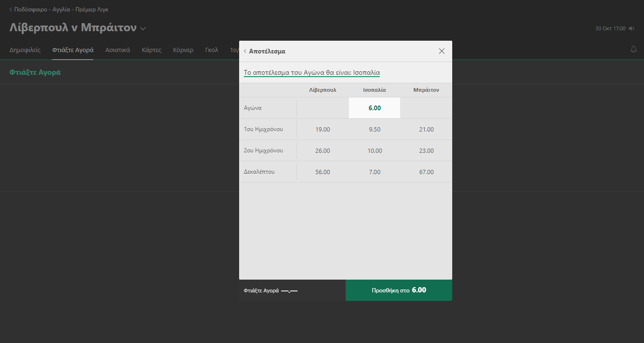Click the Αποτέλεσμα dialog title
The height and width of the screenshot is (343, 644).
click(267, 51)
